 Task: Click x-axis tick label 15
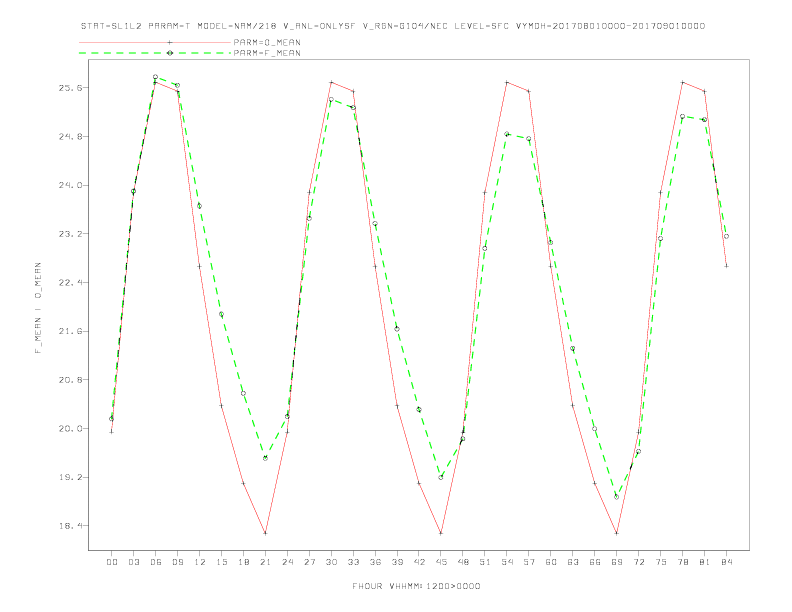pos(221,562)
